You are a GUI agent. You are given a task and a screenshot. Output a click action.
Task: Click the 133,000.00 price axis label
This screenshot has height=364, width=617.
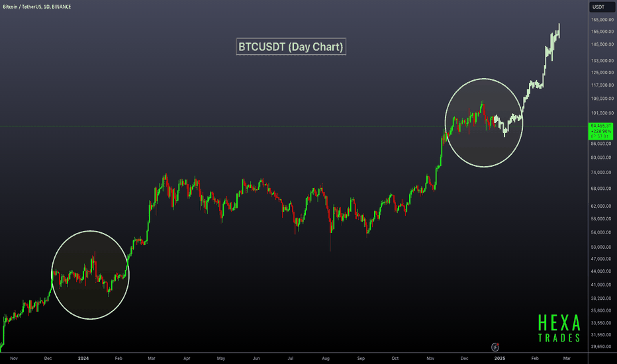[602, 61]
